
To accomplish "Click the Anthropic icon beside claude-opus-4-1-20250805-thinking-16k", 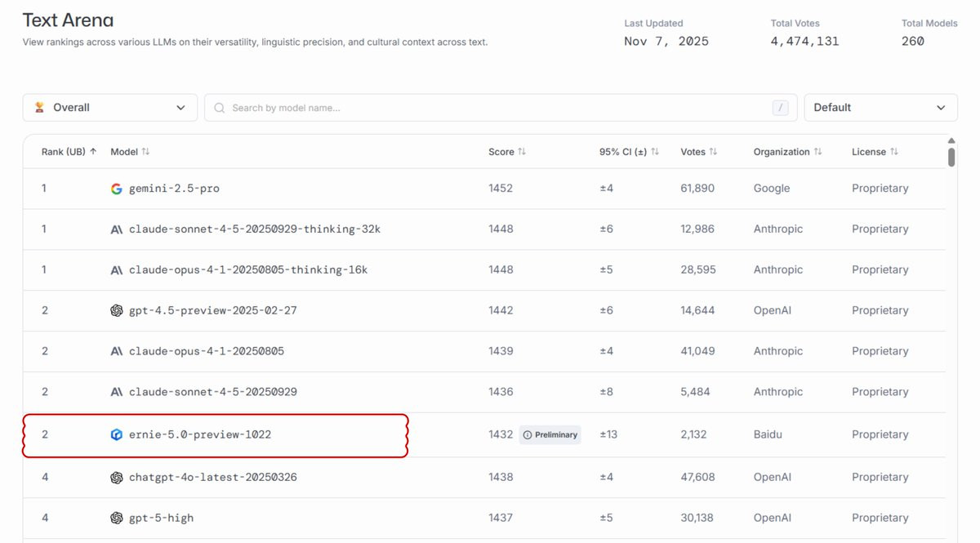I will [x=117, y=270].
